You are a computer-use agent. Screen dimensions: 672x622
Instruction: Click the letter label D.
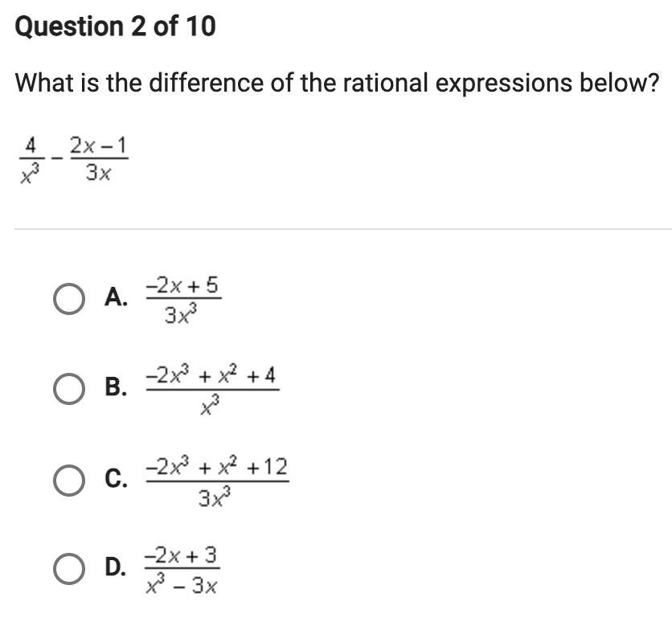point(116,567)
